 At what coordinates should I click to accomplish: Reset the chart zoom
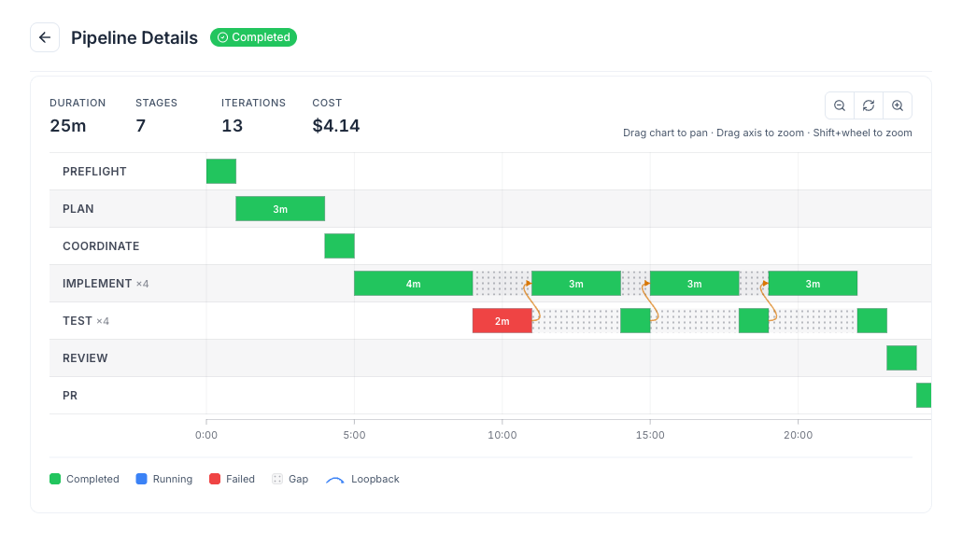pyautogui.click(x=869, y=105)
